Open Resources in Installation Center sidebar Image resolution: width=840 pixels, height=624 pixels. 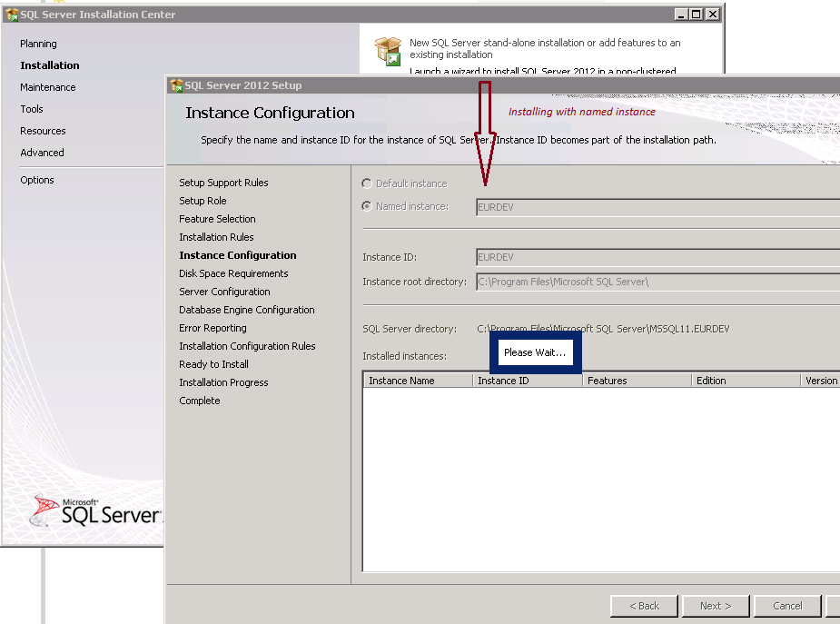point(43,131)
